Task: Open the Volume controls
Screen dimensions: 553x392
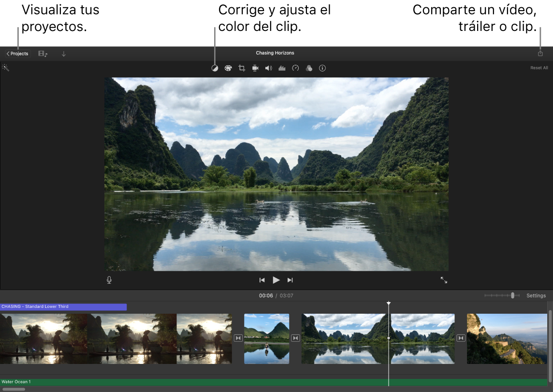Action: pos(268,68)
